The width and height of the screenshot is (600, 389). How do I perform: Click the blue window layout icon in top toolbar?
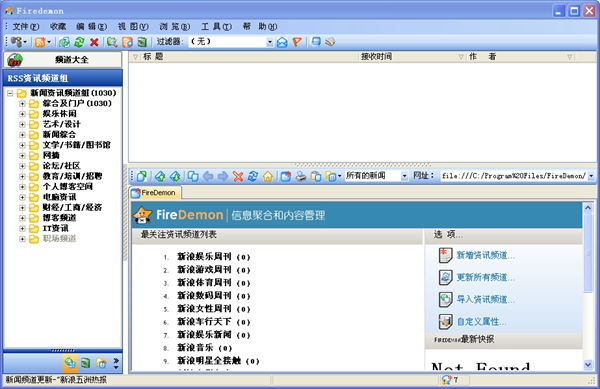click(316, 41)
